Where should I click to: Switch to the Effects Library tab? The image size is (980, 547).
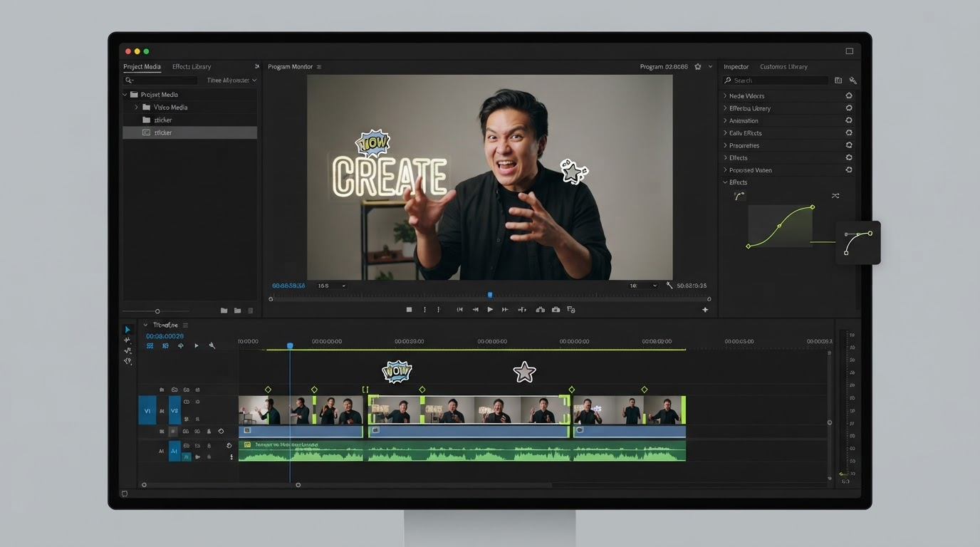(192, 67)
